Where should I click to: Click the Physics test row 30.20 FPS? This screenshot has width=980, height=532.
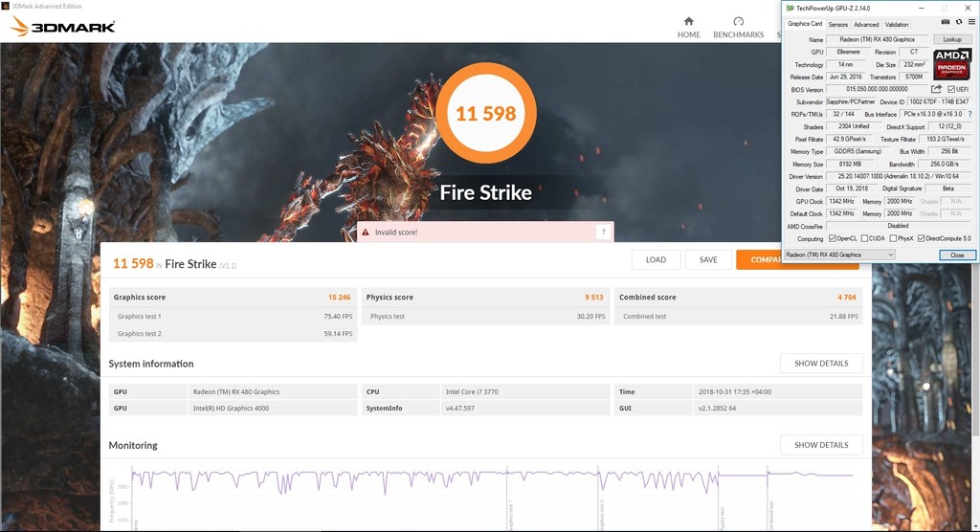(x=485, y=317)
